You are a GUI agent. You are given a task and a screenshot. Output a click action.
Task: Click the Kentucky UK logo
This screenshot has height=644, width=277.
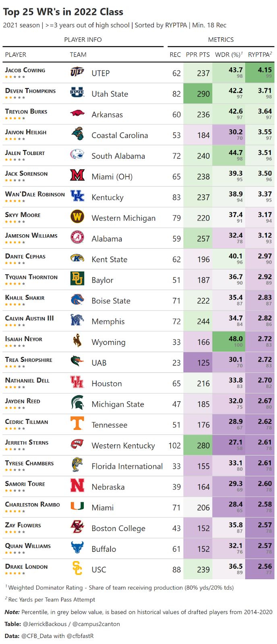(x=77, y=196)
